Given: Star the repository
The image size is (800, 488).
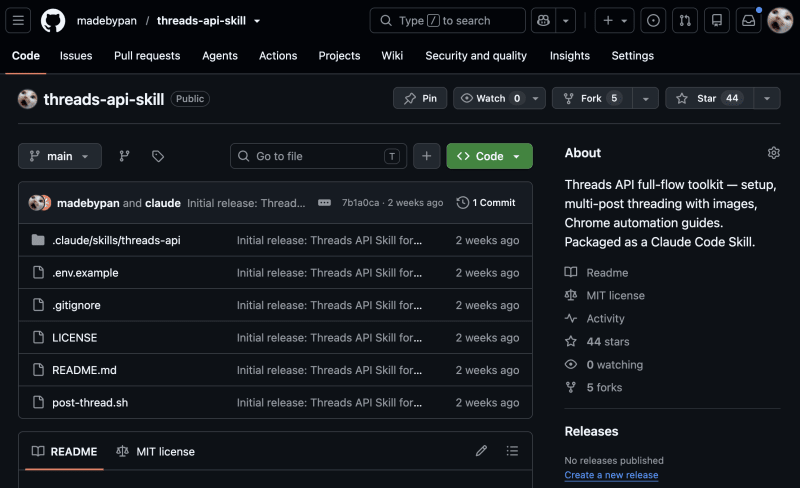Looking at the screenshot, I should 709,98.
